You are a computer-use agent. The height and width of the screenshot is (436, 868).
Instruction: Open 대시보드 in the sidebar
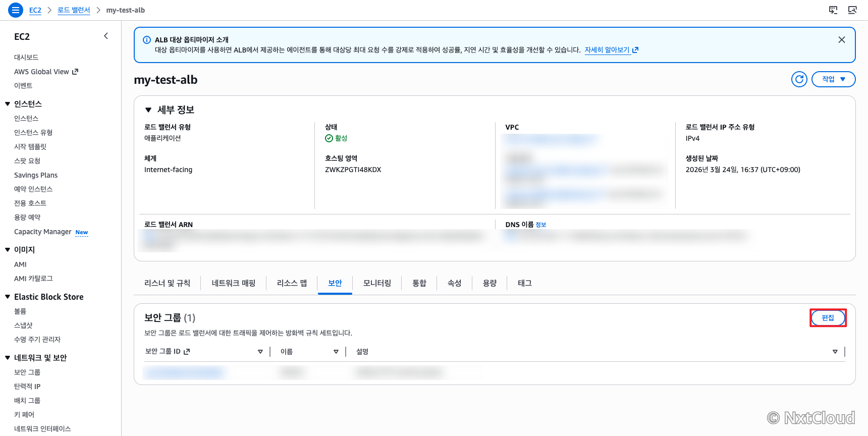point(26,58)
